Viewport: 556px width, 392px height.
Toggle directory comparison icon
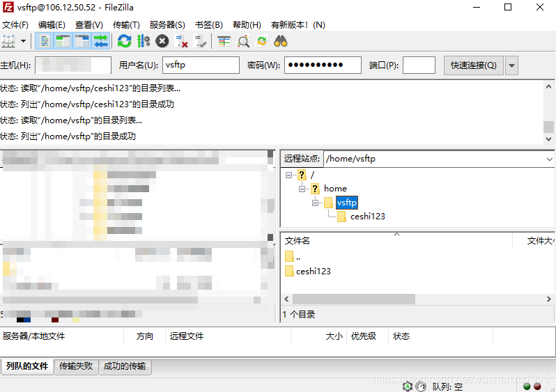click(243, 41)
